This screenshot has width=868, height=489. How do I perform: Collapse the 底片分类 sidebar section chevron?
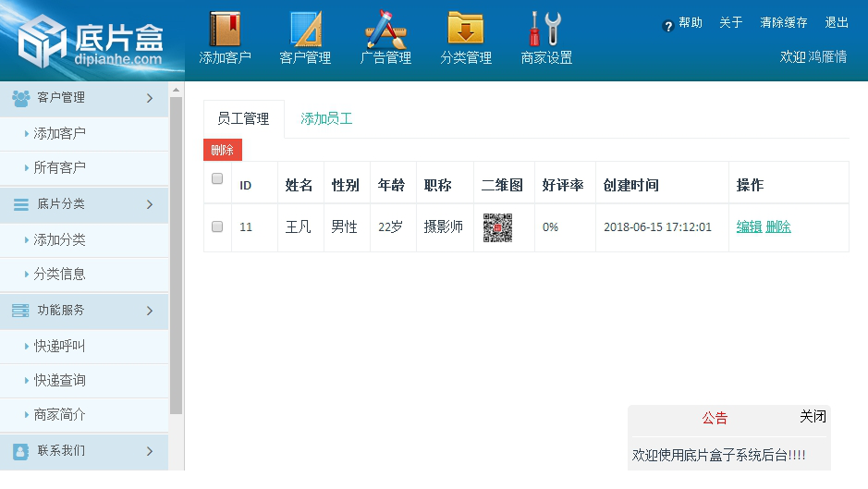[x=150, y=204]
